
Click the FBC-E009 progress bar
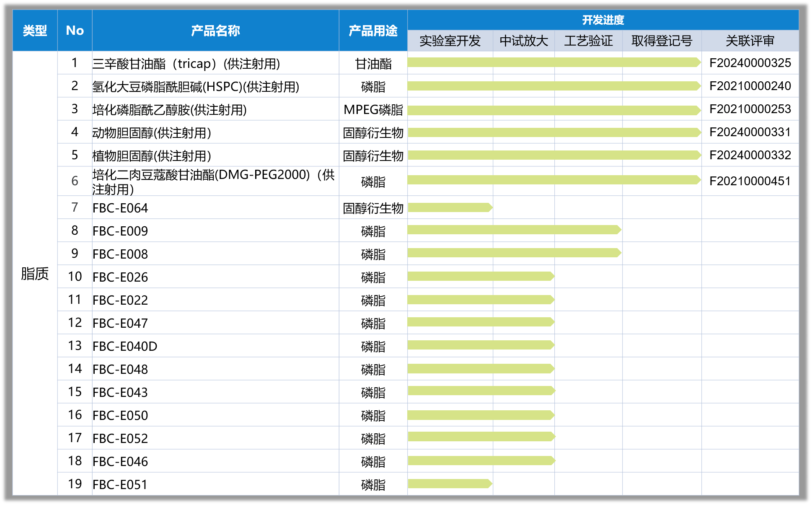514,230
